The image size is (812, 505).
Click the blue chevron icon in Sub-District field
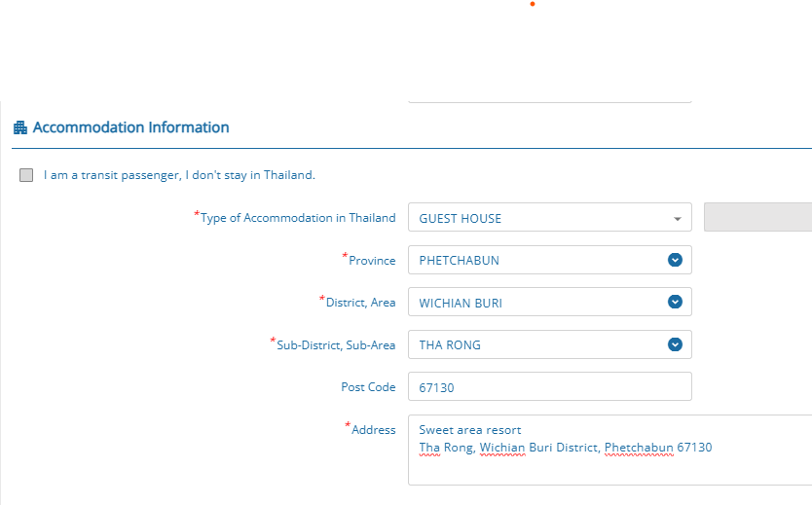(675, 344)
